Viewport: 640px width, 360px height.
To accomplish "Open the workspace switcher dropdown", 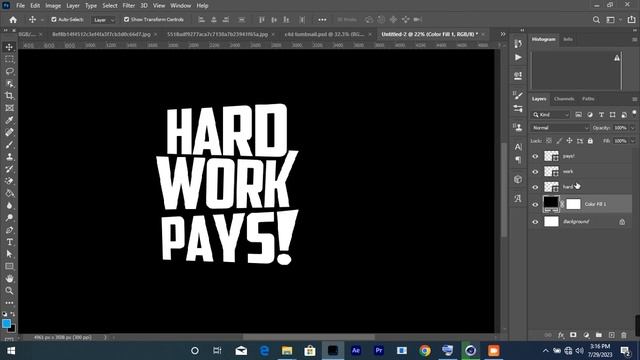I will tap(613, 20).
